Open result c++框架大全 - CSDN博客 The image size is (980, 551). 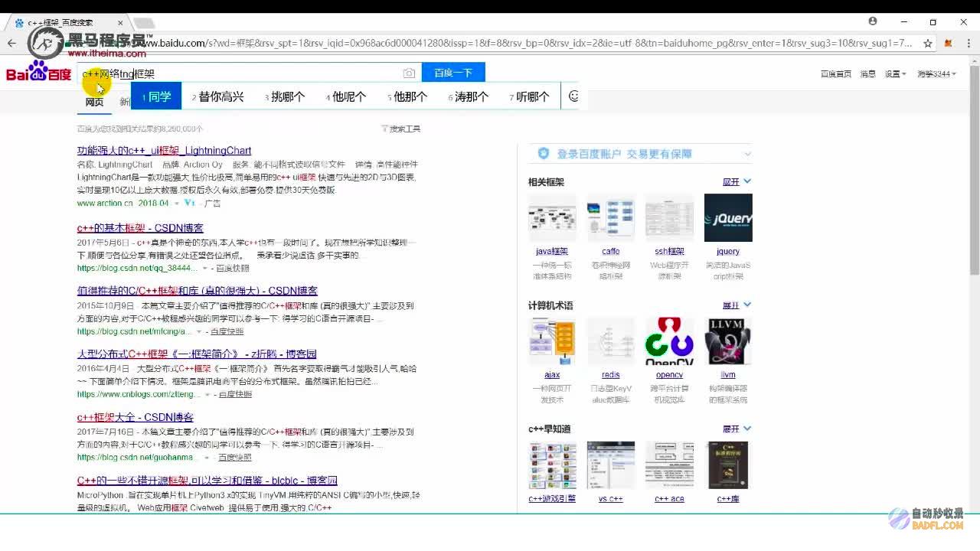136,417
